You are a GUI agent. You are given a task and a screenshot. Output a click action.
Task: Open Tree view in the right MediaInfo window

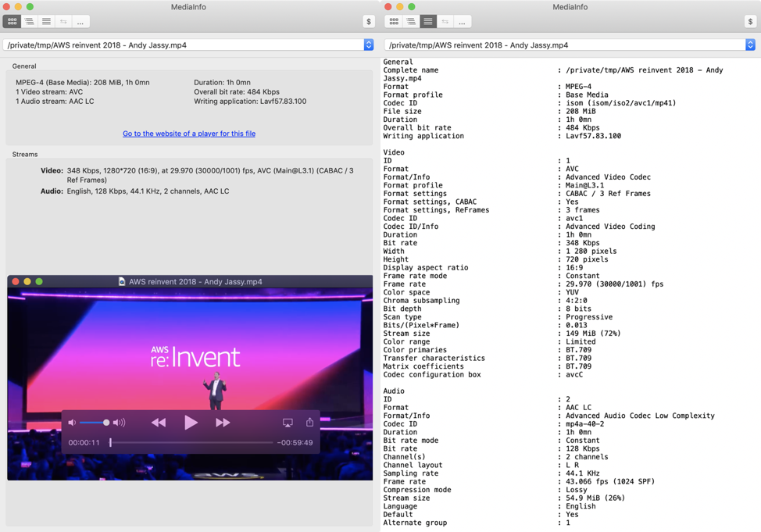410,21
